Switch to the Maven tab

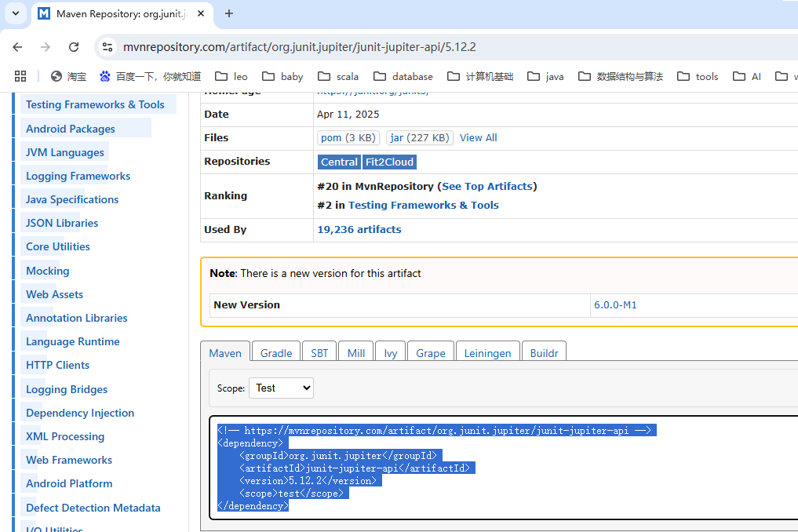[225, 353]
